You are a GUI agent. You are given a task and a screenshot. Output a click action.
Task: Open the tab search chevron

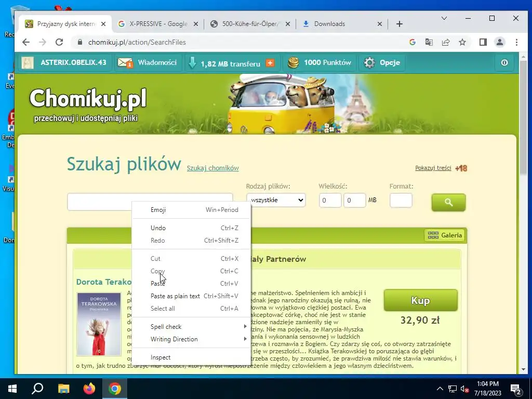click(x=444, y=18)
